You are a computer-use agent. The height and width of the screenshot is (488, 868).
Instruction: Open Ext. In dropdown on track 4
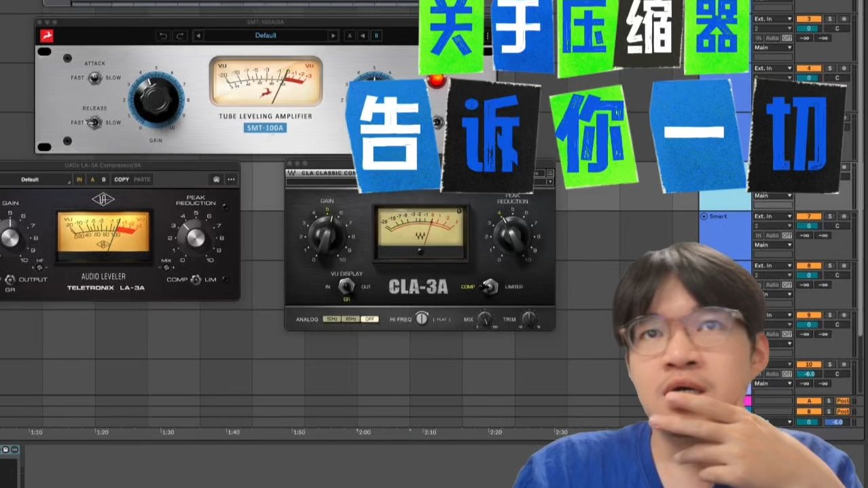click(773, 68)
